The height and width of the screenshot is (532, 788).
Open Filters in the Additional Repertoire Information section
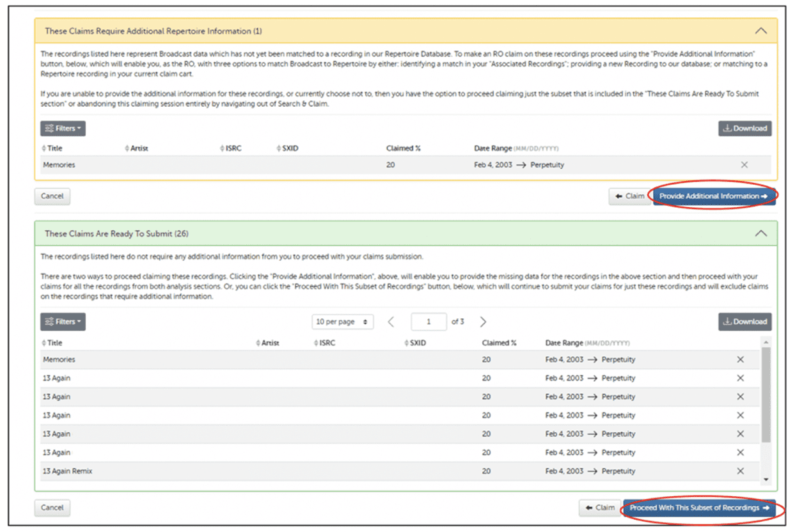pyautogui.click(x=63, y=129)
